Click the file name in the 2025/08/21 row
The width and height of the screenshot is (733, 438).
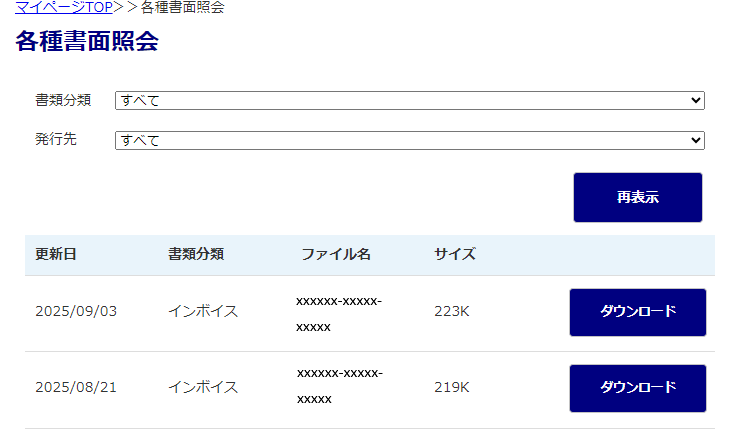click(339, 386)
